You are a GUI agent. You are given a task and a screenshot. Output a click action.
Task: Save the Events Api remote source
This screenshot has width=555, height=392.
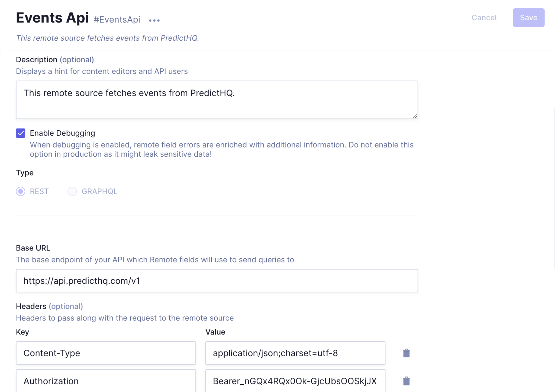point(528,17)
